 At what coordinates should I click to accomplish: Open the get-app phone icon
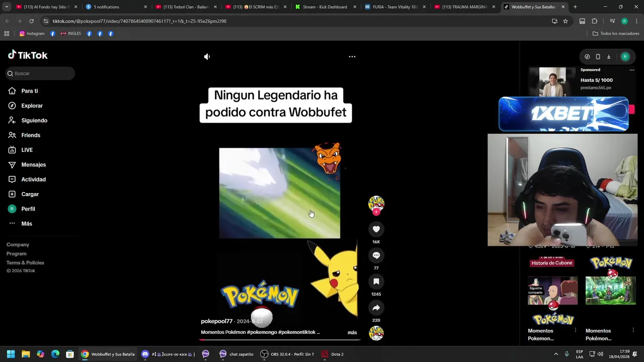[x=598, y=57]
